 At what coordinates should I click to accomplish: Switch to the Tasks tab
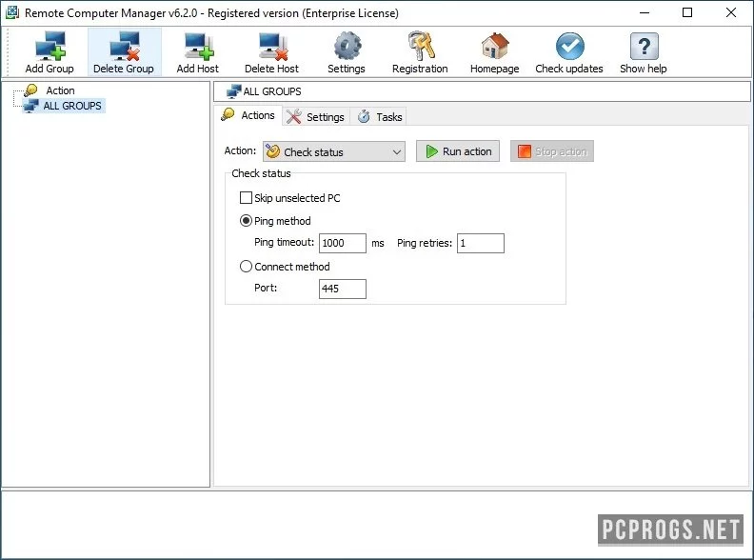(x=380, y=117)
